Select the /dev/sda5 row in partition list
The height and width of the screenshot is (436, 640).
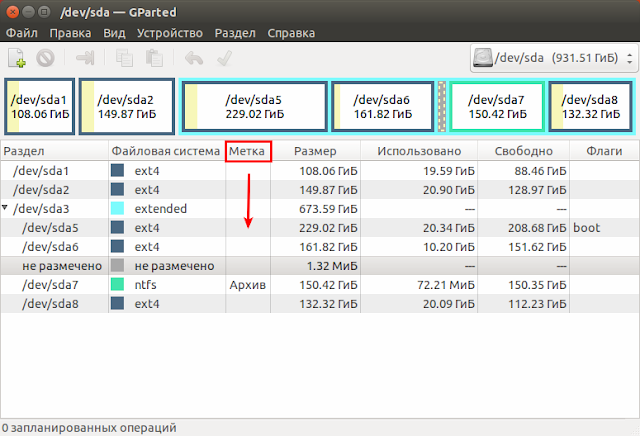(320, 228)
